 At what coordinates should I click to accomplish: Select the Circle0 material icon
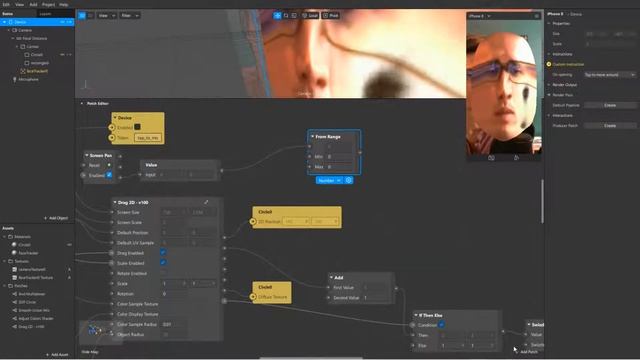click(x=14, y=245)
